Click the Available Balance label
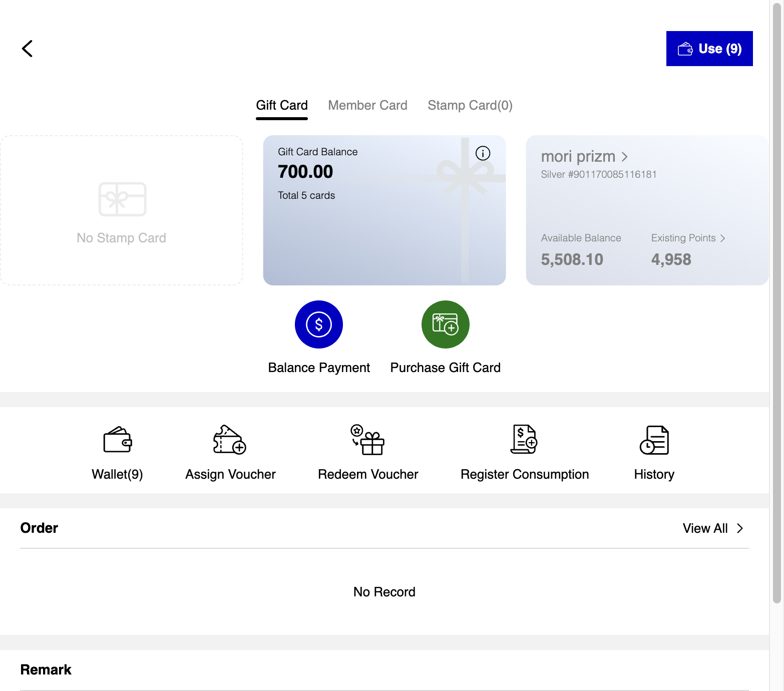 (x=581, y=238)
